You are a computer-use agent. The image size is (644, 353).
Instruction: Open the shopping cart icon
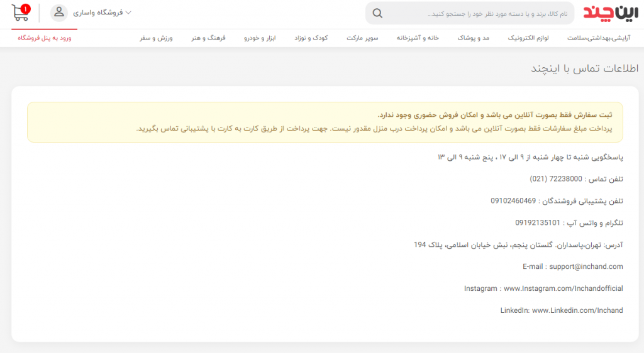19,13
